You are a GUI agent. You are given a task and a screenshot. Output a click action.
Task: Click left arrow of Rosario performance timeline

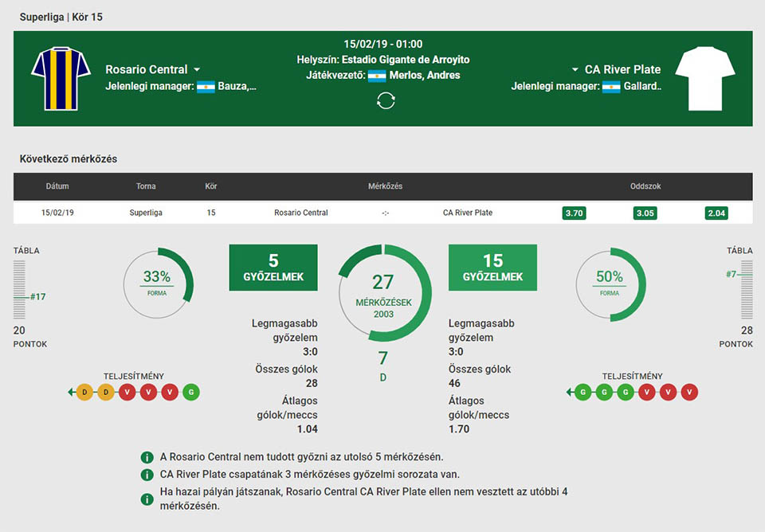click(71, 392)
